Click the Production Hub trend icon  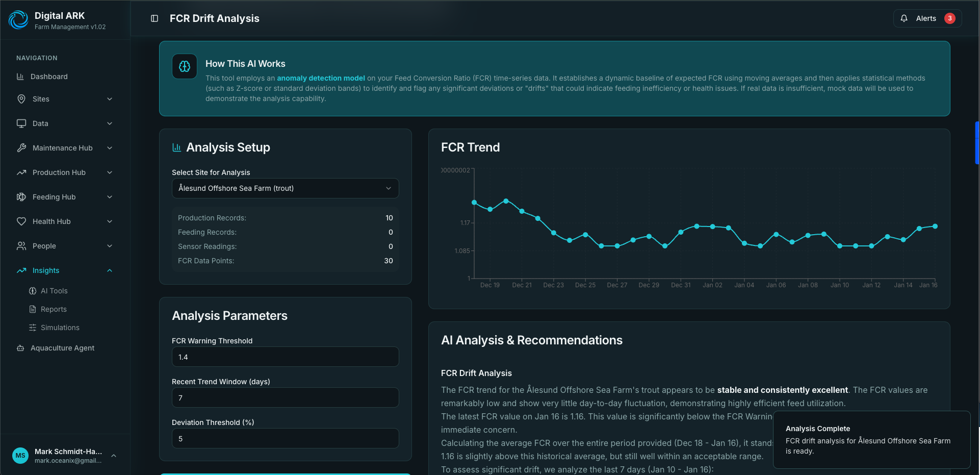21,172
